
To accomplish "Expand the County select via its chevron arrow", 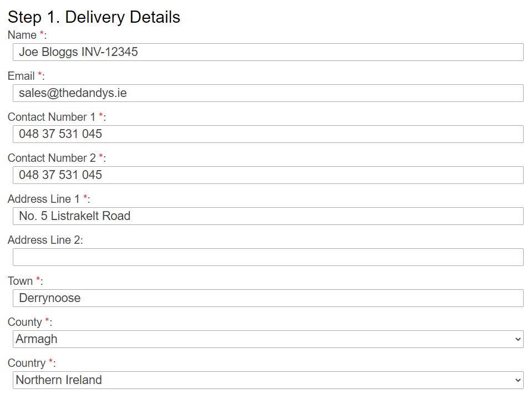I will point(518,339).
